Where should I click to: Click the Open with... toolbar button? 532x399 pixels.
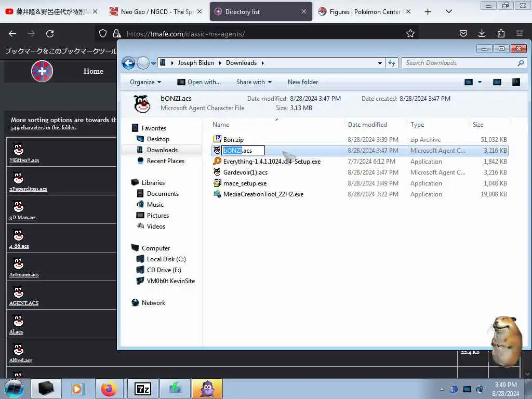click(x=199, y=82)
